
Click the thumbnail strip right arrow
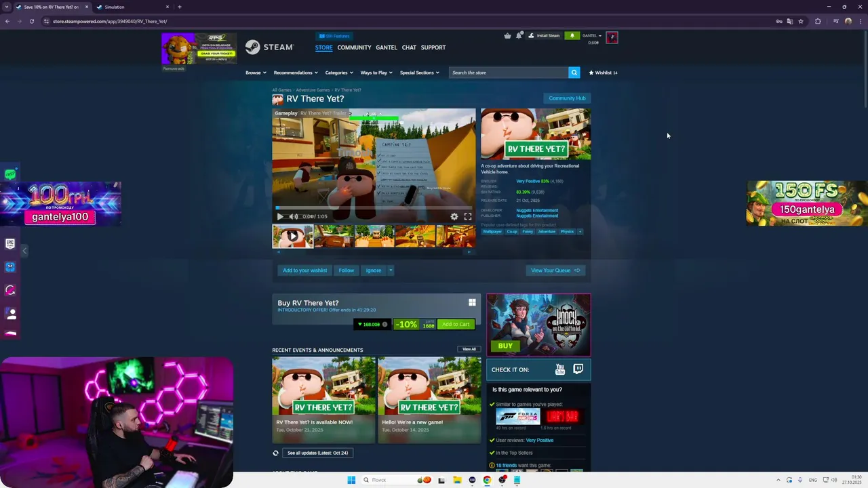pos(469,251)
